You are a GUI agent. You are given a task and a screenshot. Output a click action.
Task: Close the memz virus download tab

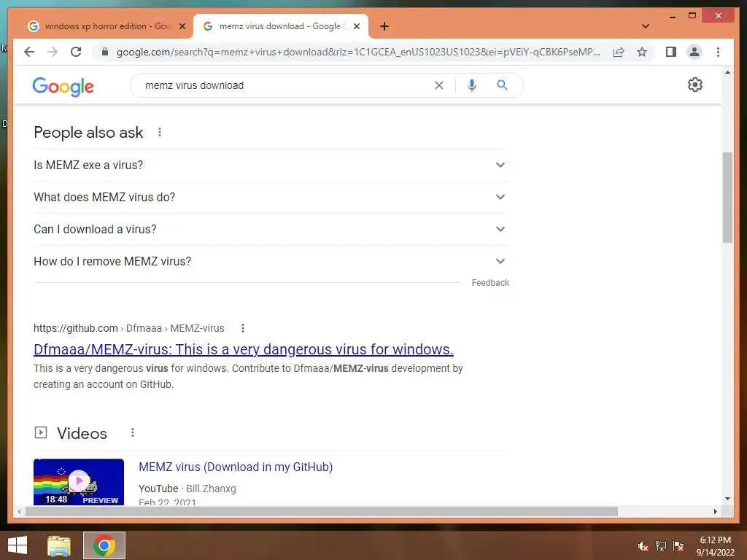tap(356, 26)
